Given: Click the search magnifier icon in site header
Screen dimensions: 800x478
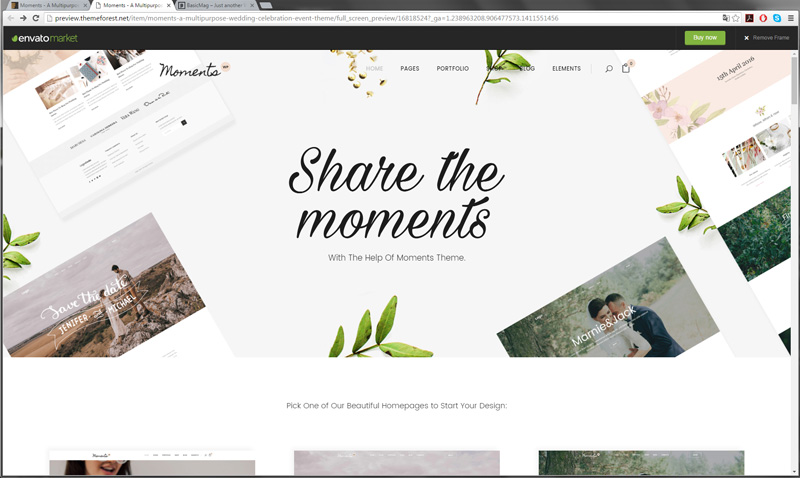Looking at the screenshot, I should (x=609, y=68).
